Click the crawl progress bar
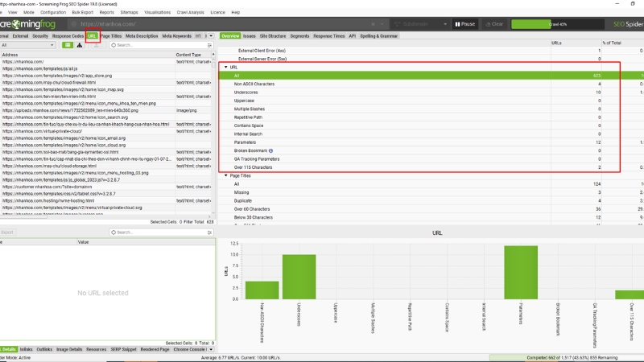This screenshot has height=362, width=644. tap(557, 24)
